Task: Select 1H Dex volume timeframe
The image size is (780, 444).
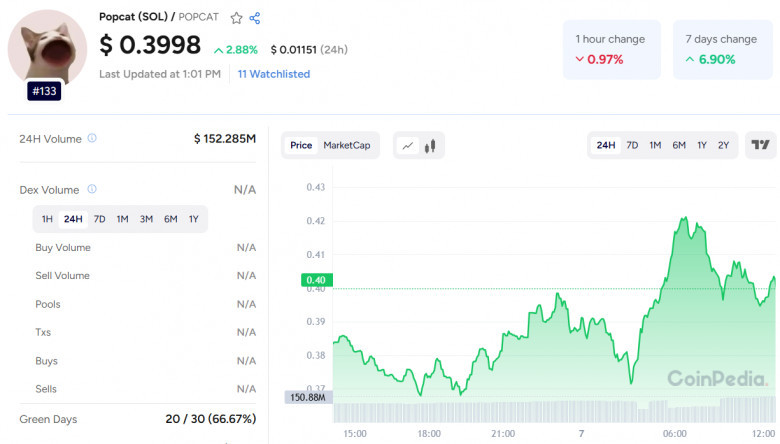Action: (47, 219)
